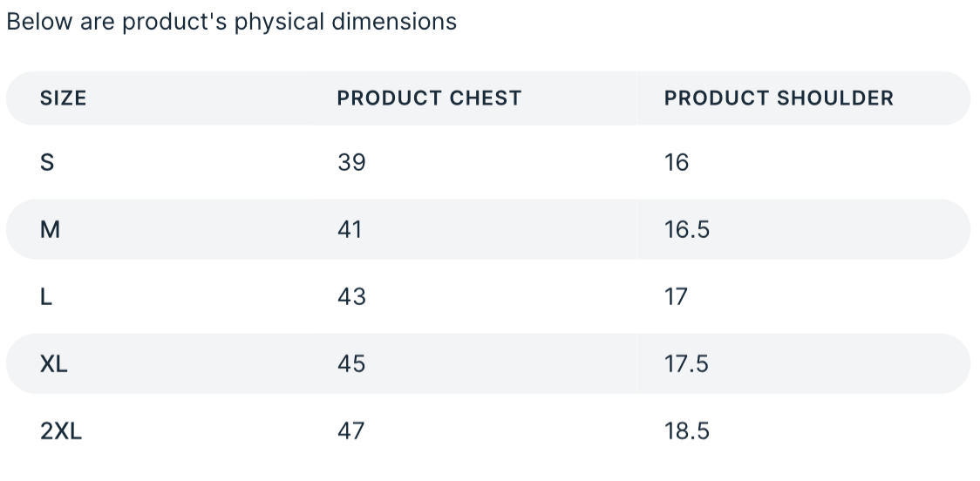Select the PRODUCT SHOULDER column header
The height and width of the screenshot is (481, 980).
[779, 98]
